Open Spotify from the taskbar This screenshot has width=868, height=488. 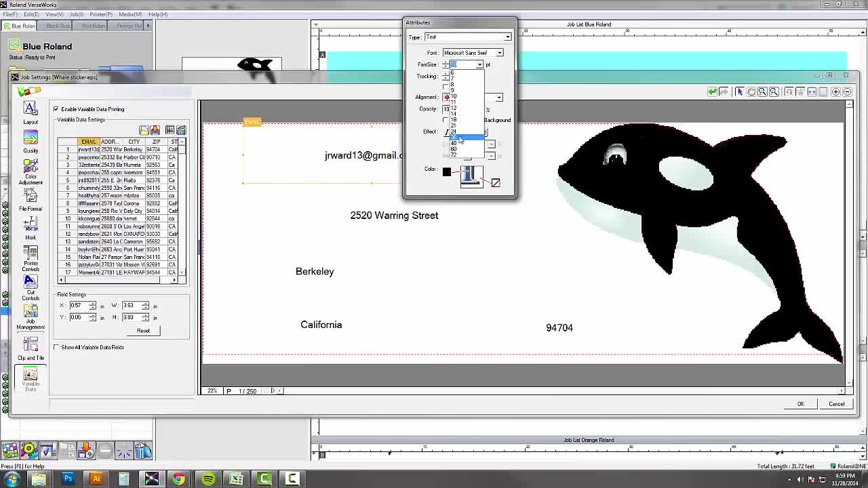coord(208,479)
